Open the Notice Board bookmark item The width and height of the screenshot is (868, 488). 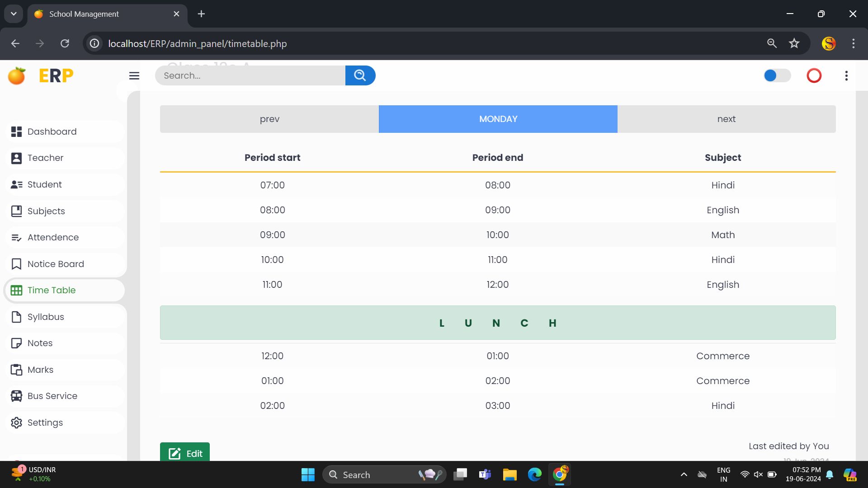[55, 264]
